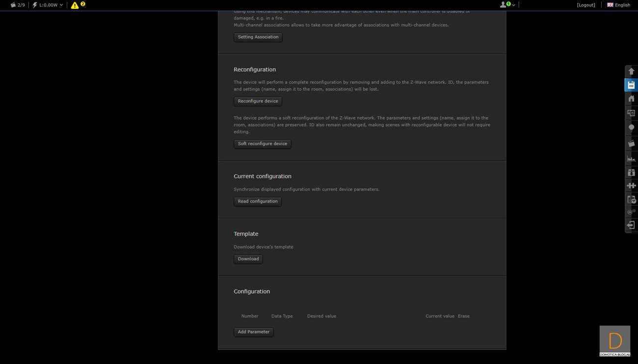
Task: Click the Add Parameter button
Action: click(253, 332)
